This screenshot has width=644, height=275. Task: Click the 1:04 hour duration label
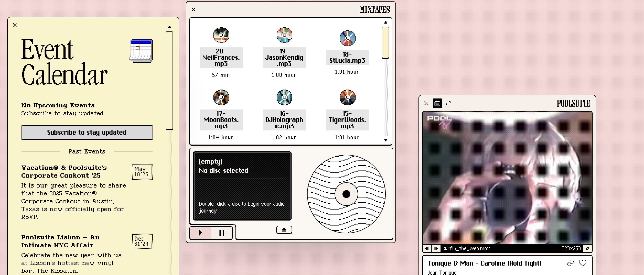point(221,137)
